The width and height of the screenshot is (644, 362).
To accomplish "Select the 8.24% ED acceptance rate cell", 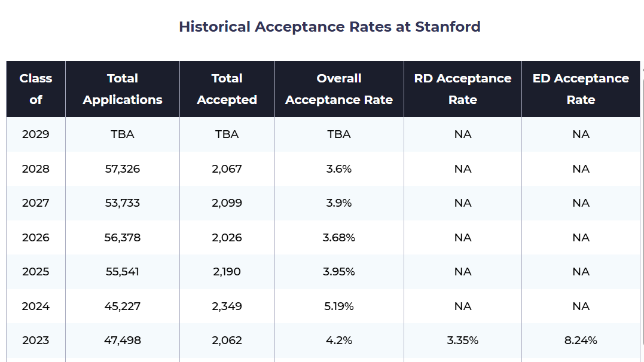I will (x=581, y=340).
